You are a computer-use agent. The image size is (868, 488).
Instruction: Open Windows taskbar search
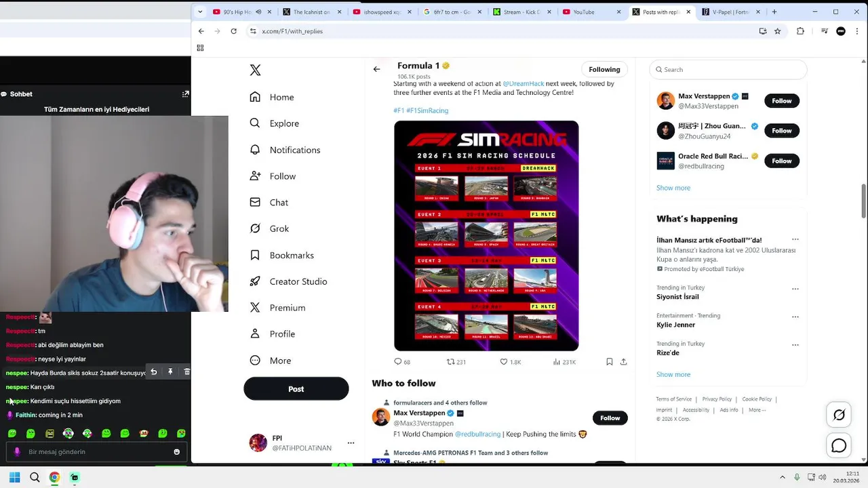(x=35, y=477)
